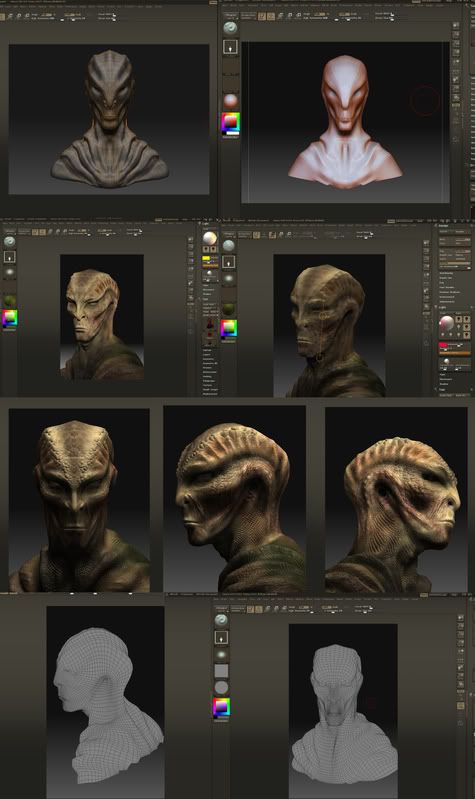The height and width of the screenshot is (799, 475).
Task: Toggle the Edit button above the red clay bust canvas
Action: point(262,16)
